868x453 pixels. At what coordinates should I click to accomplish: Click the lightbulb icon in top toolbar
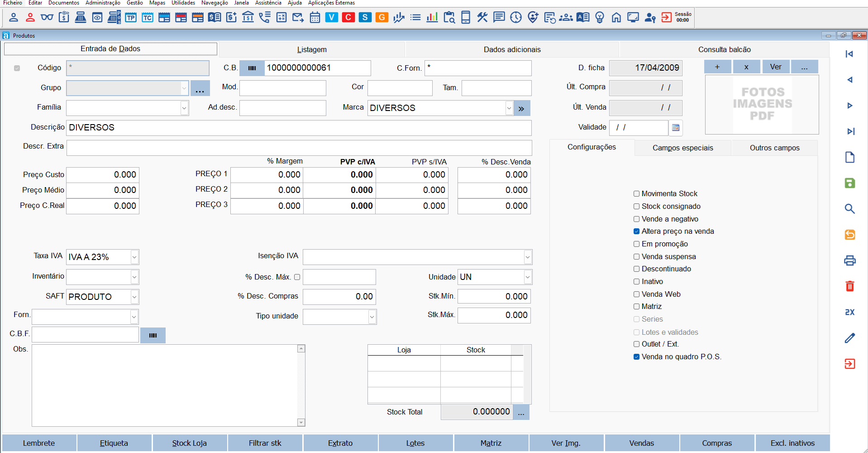[x=600, y=18]
